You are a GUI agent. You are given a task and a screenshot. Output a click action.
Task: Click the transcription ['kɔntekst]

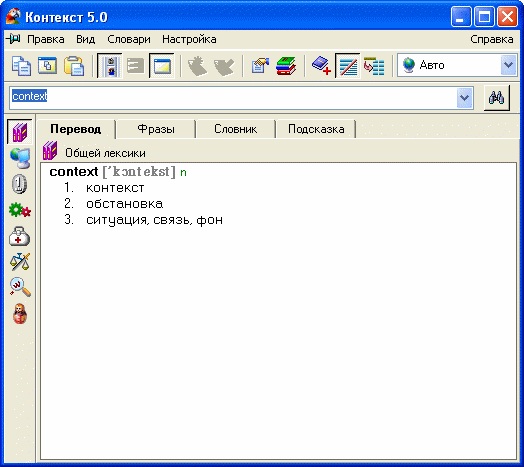(139, 172)
